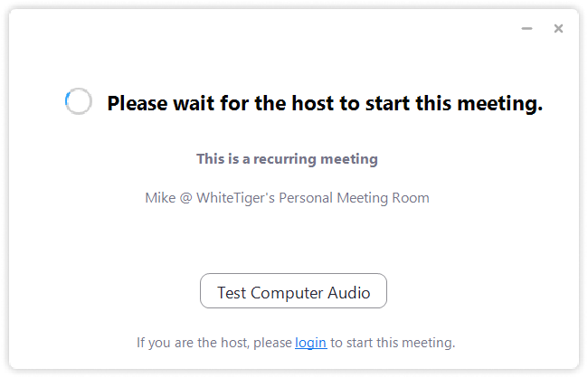Click the empty title bar area of the window
This screenshot has height=378, width=588.
tap(271, 29)
